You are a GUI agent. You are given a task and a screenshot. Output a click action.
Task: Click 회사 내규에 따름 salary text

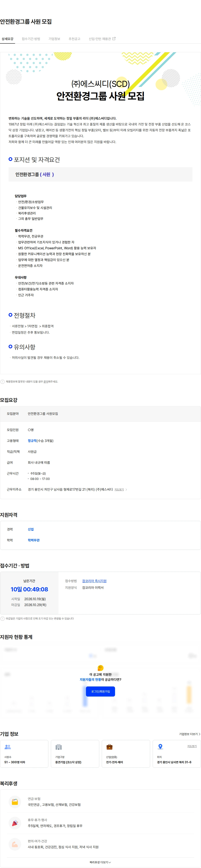pos(39,462)
